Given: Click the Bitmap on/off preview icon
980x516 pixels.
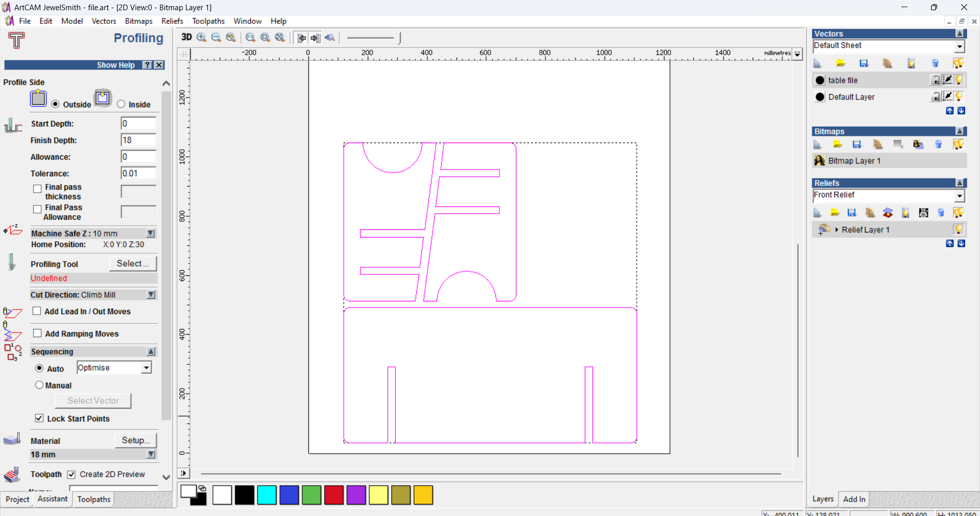Looking at the screenshot, I should (x=330, y=38).
